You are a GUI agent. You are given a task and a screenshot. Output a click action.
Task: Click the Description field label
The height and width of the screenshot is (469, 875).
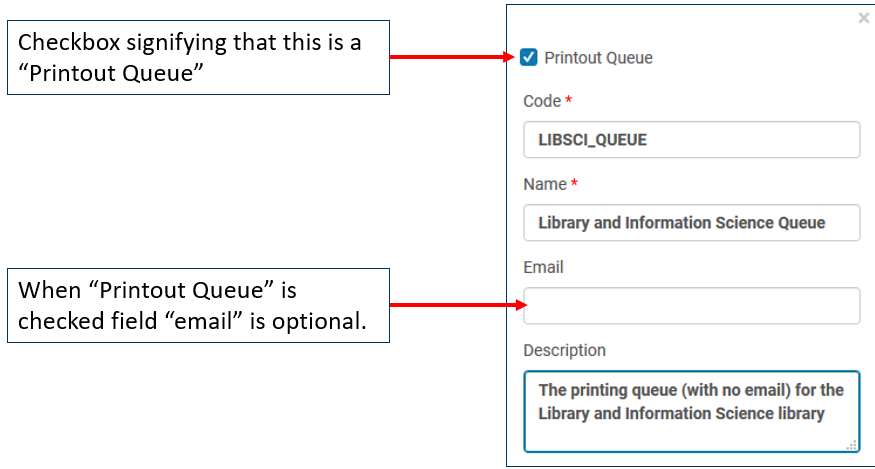click(x=564, y=350)
